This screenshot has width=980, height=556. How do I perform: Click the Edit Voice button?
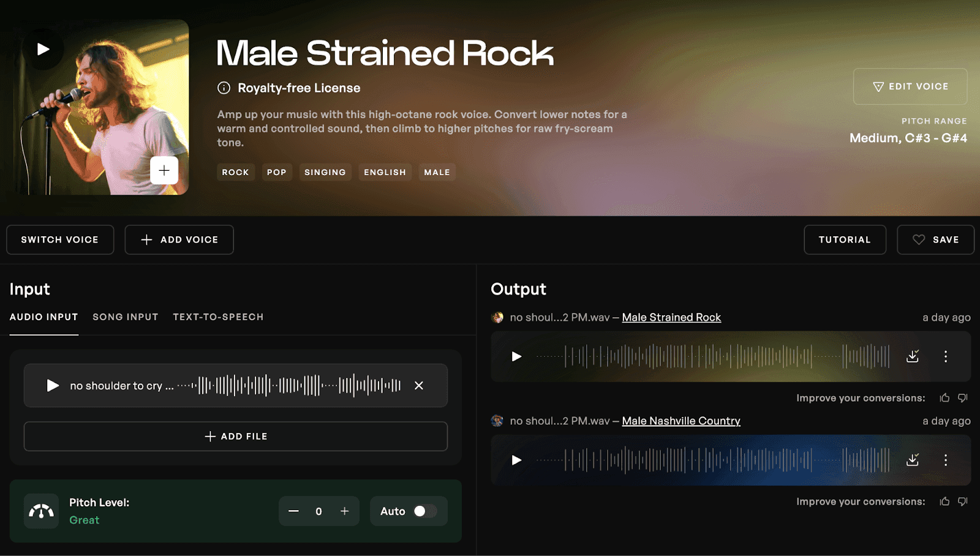click(x=910, y=86)
